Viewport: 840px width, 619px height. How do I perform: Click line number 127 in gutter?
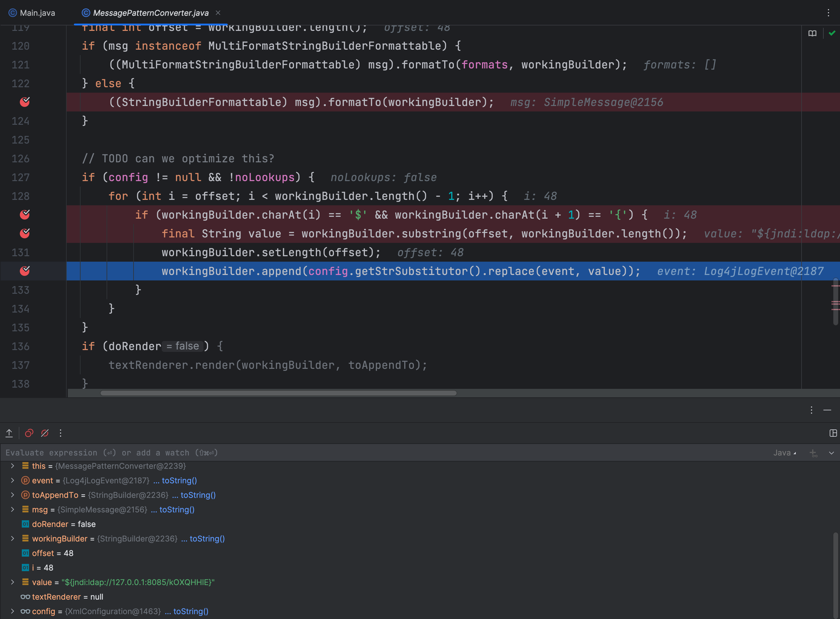[x=21, y=177]
